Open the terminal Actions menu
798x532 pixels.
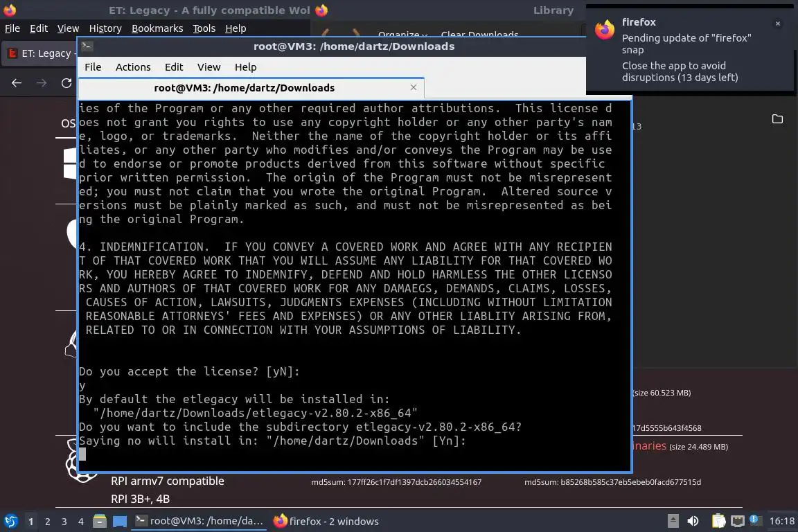pos(133,67)
